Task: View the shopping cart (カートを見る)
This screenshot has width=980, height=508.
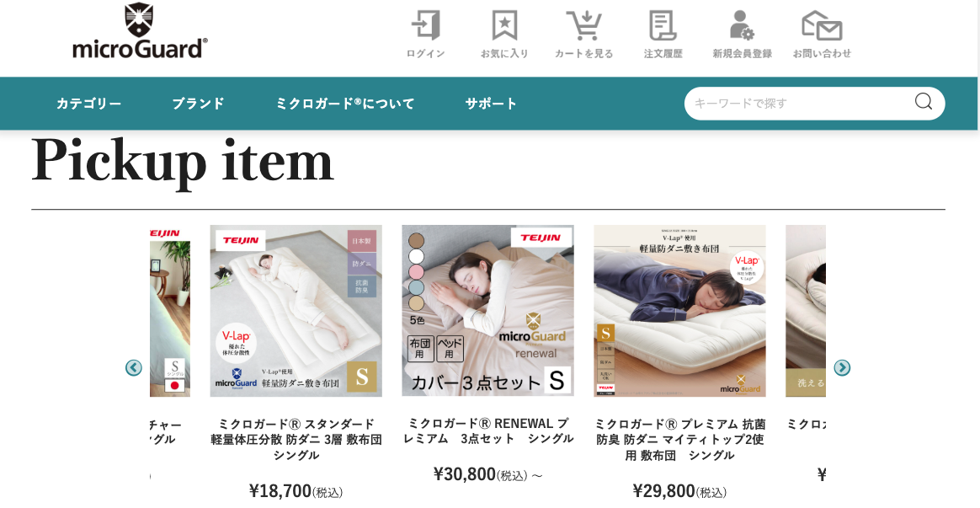Action: click(583, 35)
